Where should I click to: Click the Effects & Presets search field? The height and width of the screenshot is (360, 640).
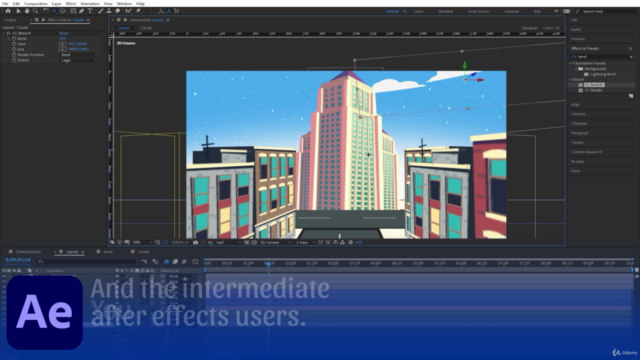(600, 57)
